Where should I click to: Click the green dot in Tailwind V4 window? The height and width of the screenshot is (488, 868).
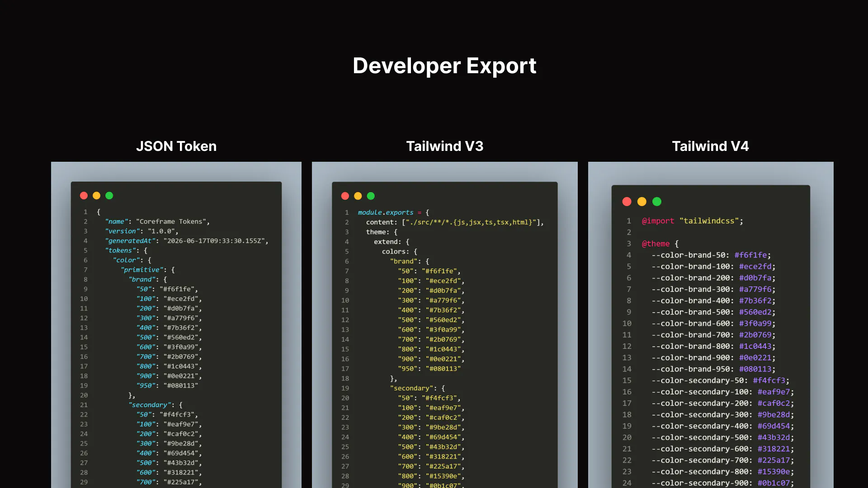(x=657, y=202)
